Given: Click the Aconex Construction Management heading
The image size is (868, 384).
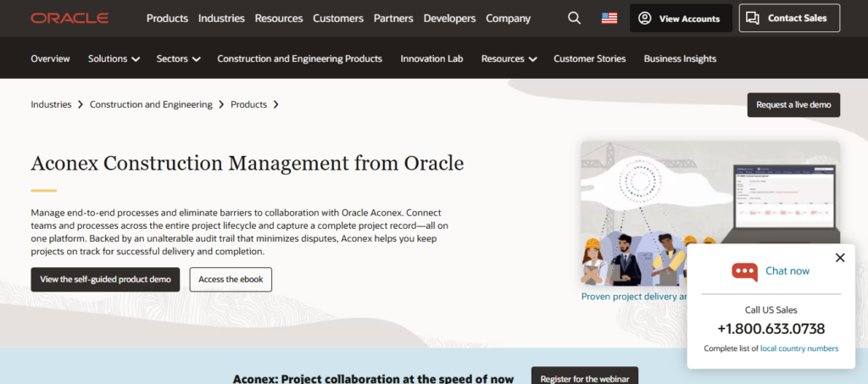Looking at the screenshot, I should click(x=248, y=164).
